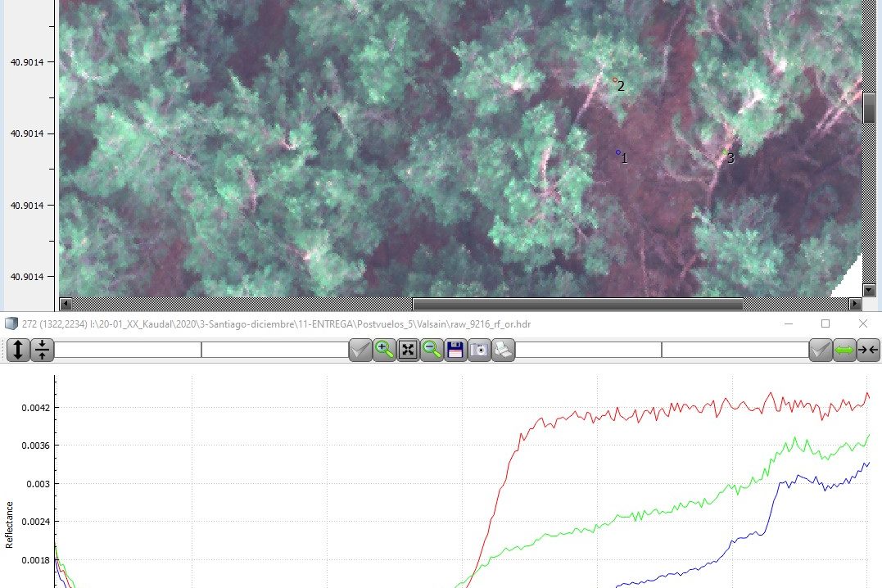
Task: Select sample point 2 on the image
Action: (615, 80)
